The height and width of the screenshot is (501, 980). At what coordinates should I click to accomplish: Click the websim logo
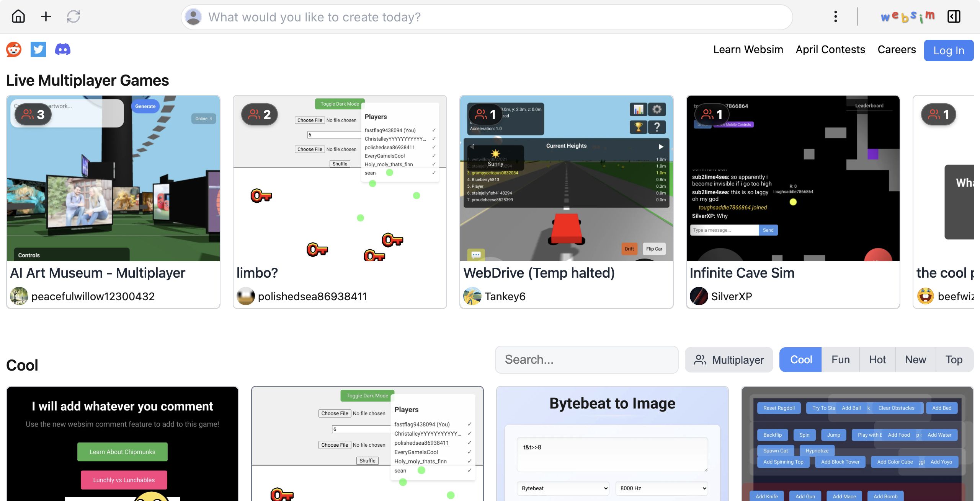[907, 16]
